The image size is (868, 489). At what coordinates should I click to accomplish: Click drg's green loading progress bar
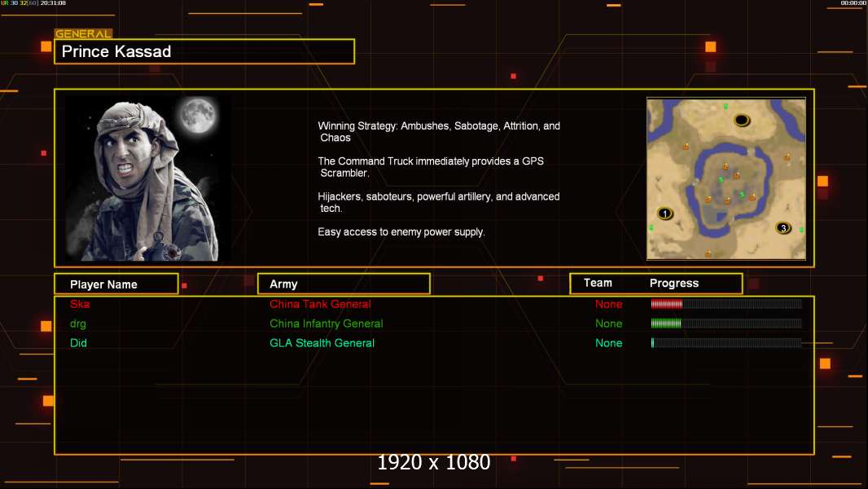[x=726, y=324]
